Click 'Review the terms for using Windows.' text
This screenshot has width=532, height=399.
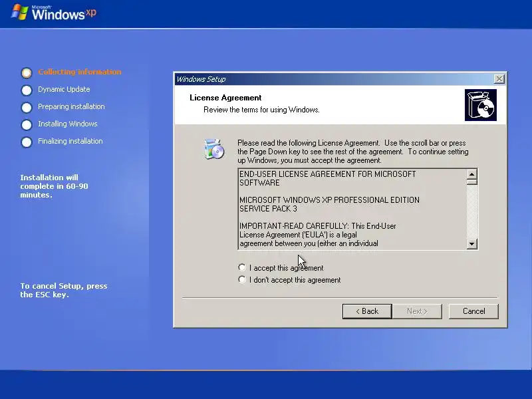[x=261, y=110]
